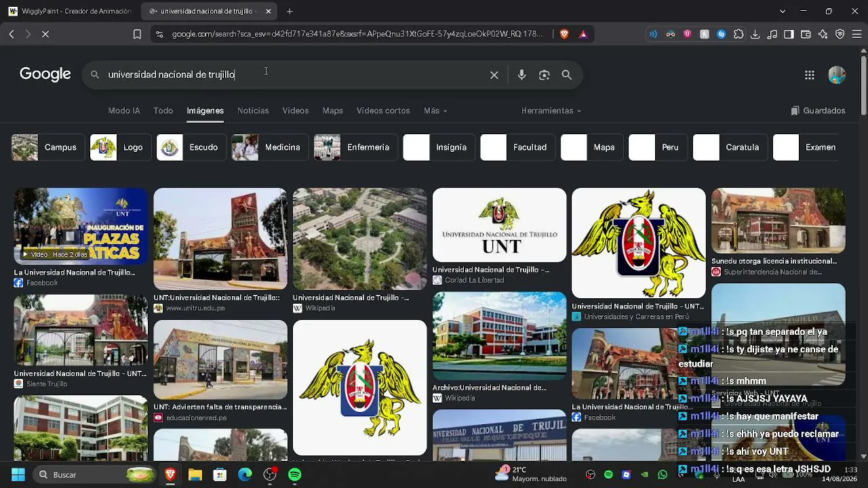Image resolution: width=868 pixels, height=488 pixels.
Task: Switch to the WigglyPaint tab
Action: (71, 11)
